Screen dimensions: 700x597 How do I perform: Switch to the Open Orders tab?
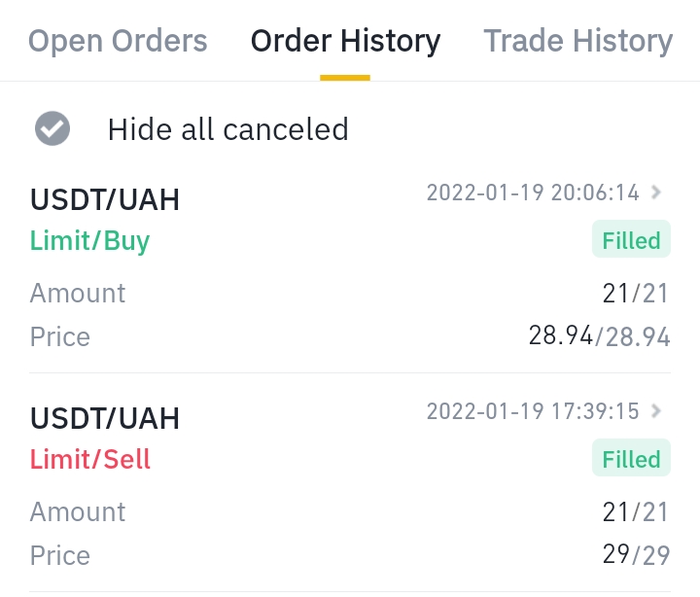(x=118, y=41)
